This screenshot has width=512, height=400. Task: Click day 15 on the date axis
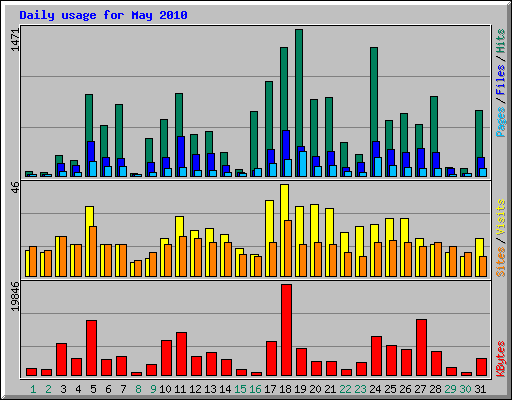coord(240,389)
